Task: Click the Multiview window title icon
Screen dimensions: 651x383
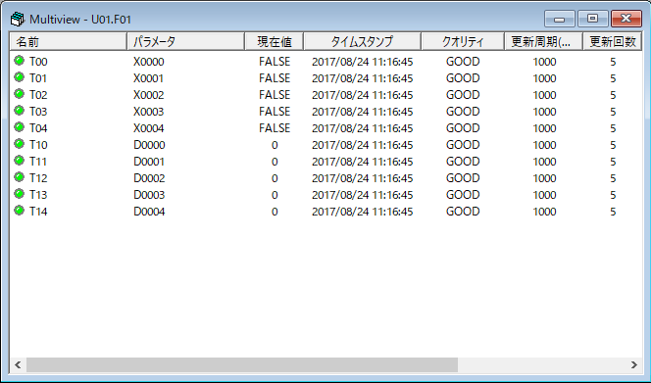Action: (x=17, y=19)
